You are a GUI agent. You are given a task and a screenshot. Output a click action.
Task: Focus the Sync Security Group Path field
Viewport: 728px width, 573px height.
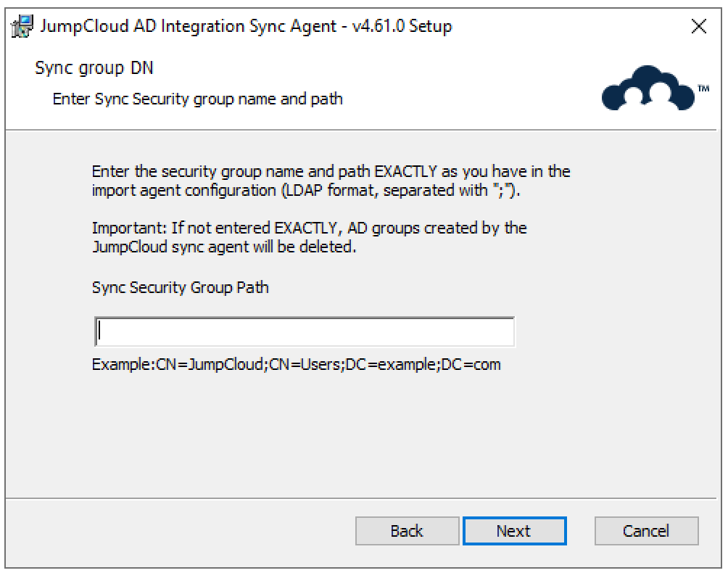304,331
